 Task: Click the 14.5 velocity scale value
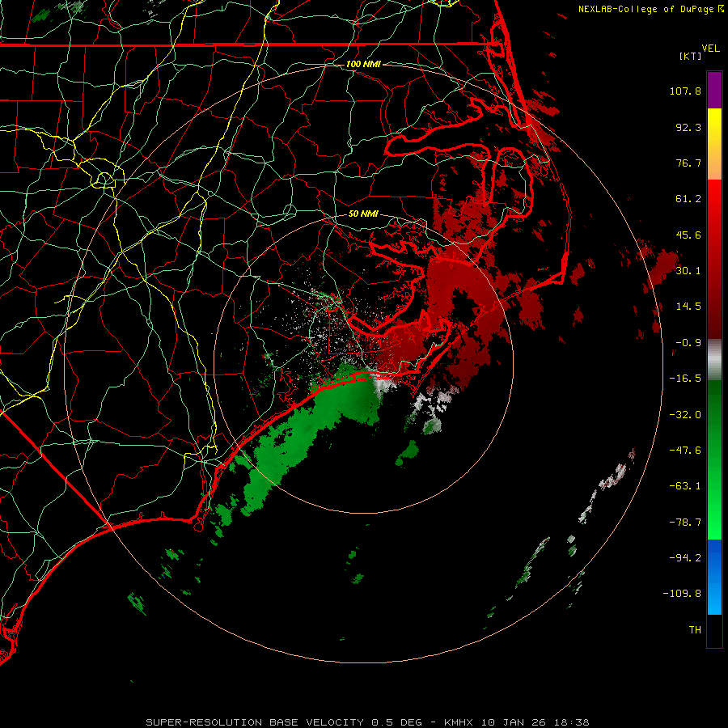click(x=688, y=307)
